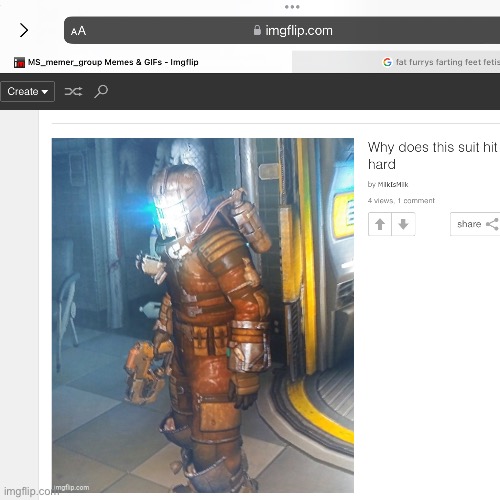Click the Imgflip favicon on the tab

(19, 62)
